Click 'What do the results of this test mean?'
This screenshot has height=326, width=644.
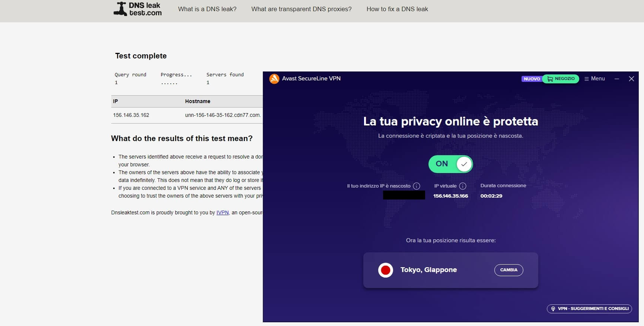(x=182, y=138)
